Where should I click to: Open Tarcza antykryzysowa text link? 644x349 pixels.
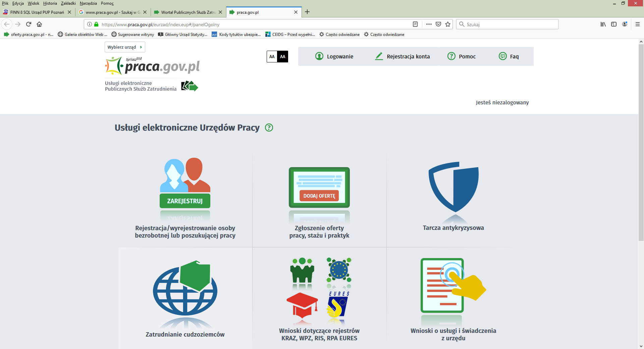[453, 228]
